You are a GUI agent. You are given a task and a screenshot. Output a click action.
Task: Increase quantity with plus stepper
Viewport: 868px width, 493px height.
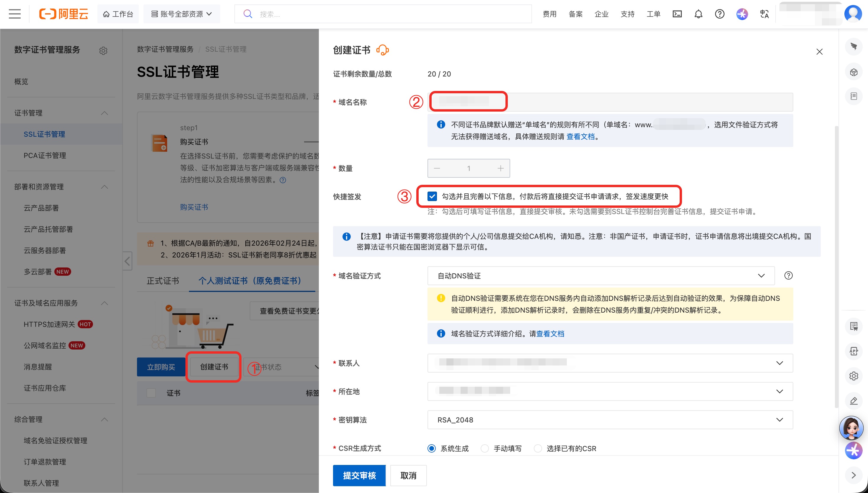tap(500, 168)
